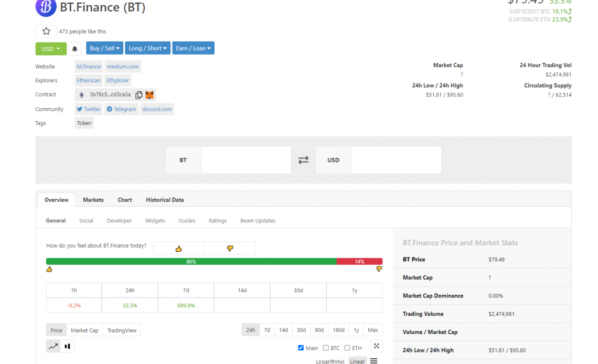Select the Market Cap chart toggle

click(x=84, y=330)
